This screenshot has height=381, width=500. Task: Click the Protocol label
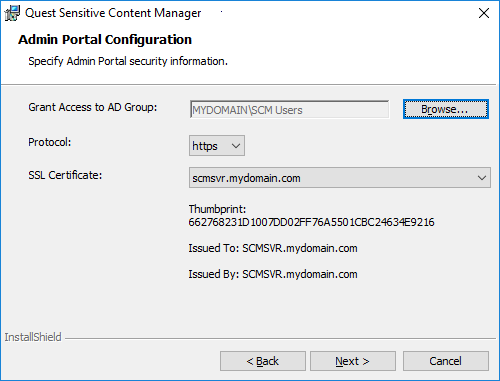pos(50,142)
